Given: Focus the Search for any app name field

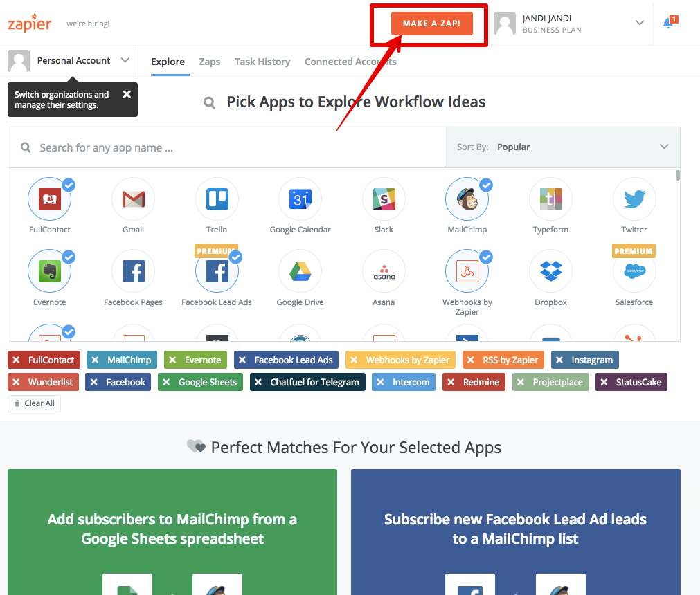Looking at the screenshot, I should pyautogui.click(x=226, y=147).
